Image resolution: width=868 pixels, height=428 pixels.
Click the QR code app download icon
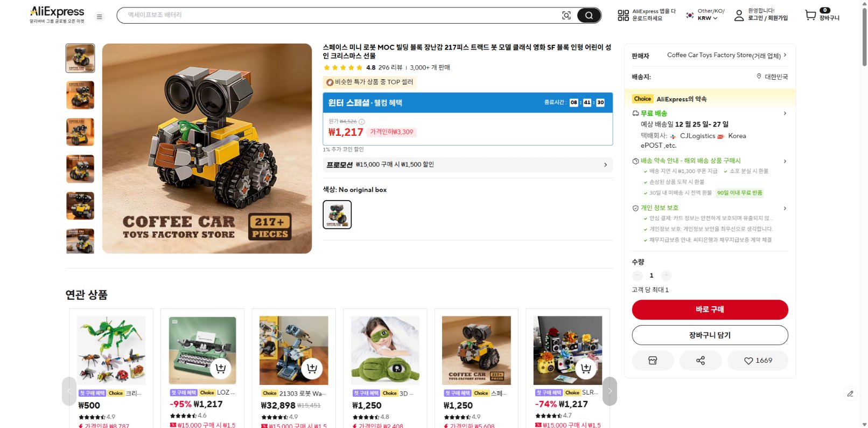(623, 16)
